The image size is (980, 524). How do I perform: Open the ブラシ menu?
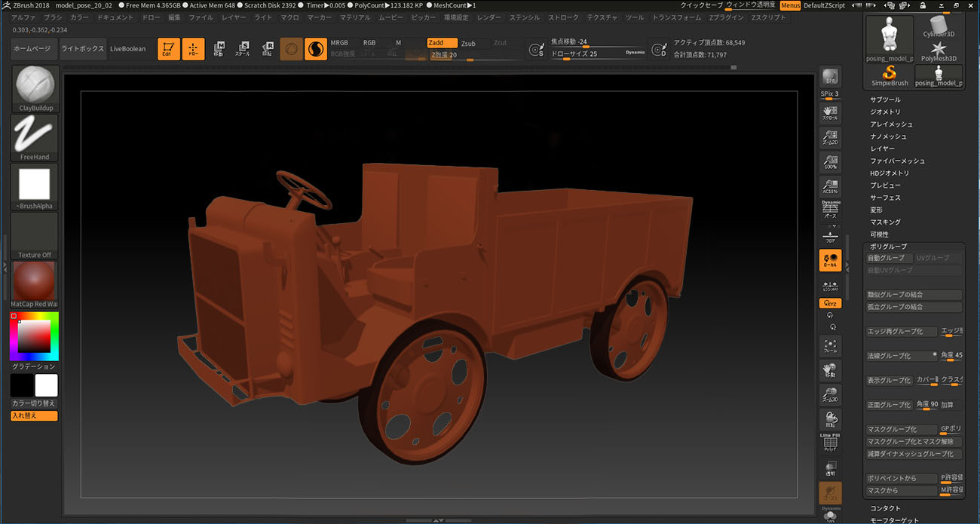pos(53,17)
